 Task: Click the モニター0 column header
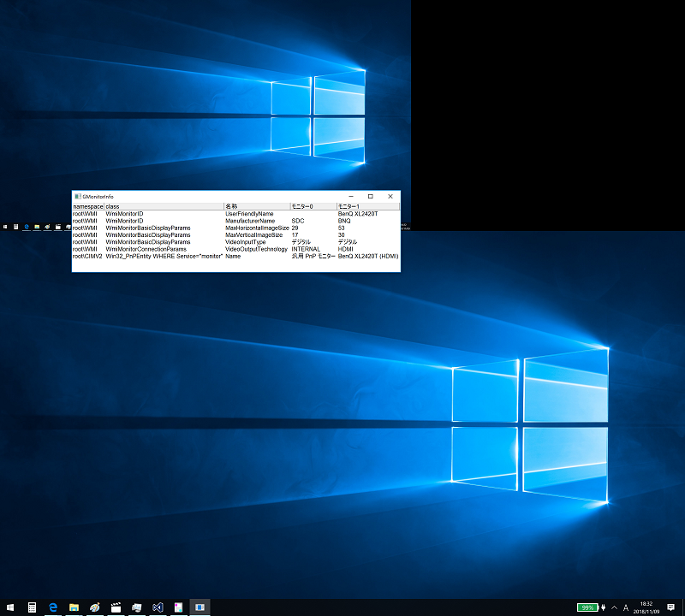coord(313,206)
